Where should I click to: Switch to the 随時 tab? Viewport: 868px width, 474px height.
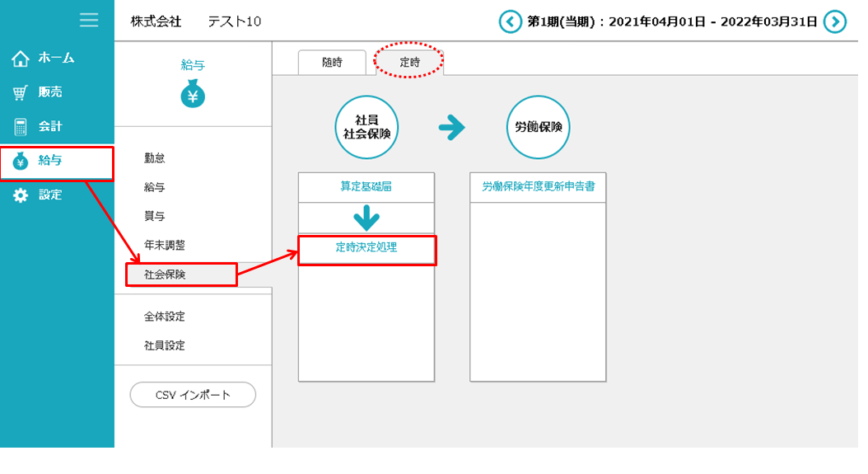point(332,63)
